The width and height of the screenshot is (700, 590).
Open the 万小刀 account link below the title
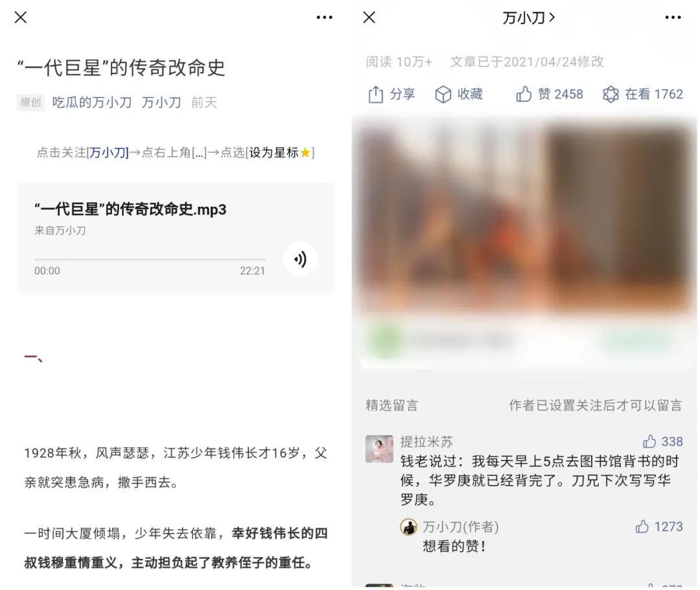[x=161, y=102]
